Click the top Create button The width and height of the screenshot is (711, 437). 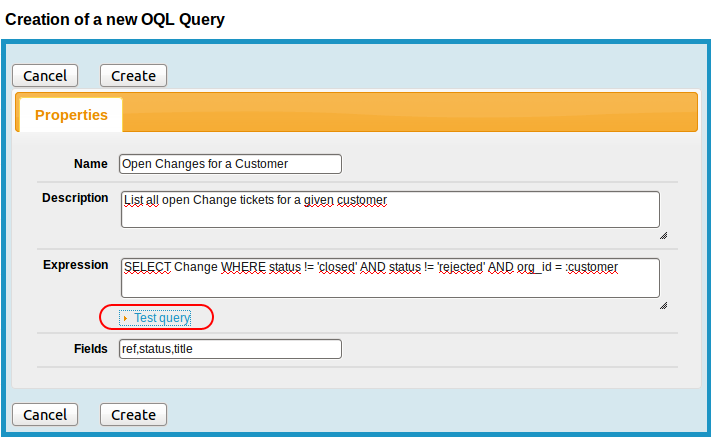(133, 76)
